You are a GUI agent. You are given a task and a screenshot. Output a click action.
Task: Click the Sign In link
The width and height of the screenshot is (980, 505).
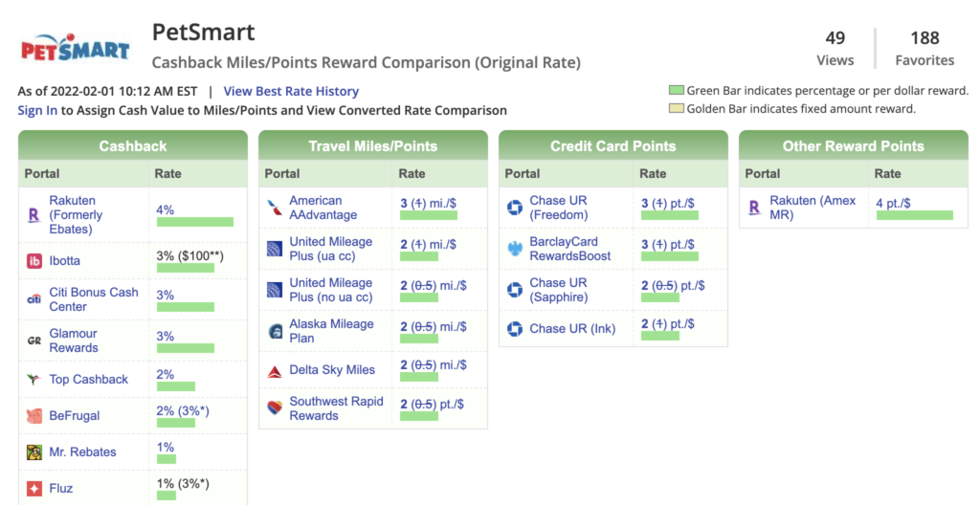[37, 110]
